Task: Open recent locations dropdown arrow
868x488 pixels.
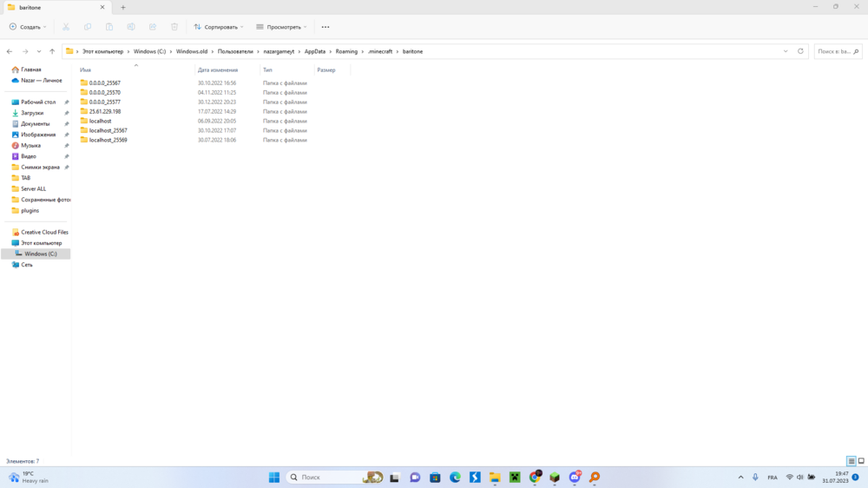Action: [39, 51]
